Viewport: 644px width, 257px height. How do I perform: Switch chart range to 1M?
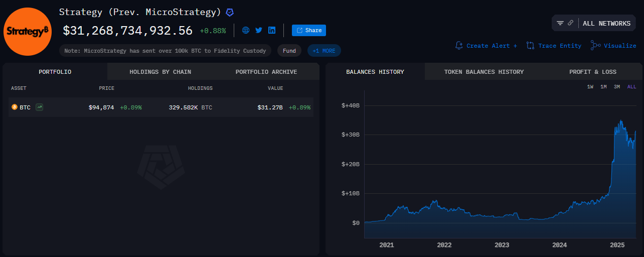click(x=603, y=87)
